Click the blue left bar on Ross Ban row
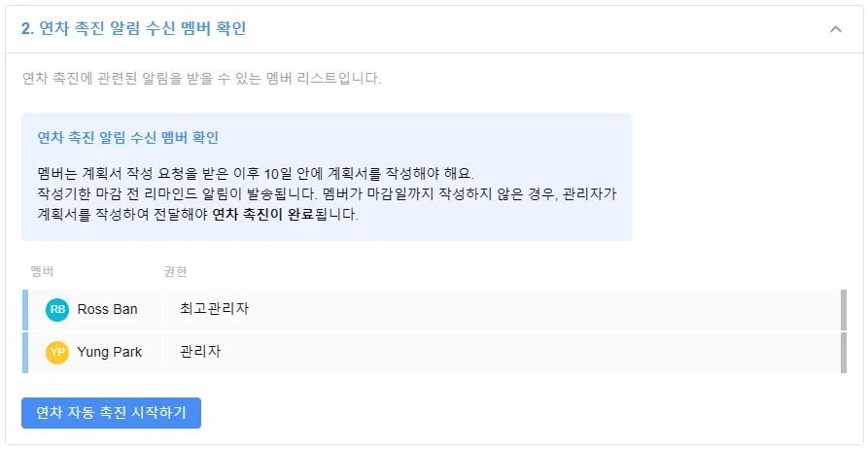Viewport: 868px width, 450px height. (x=24, y=310)
